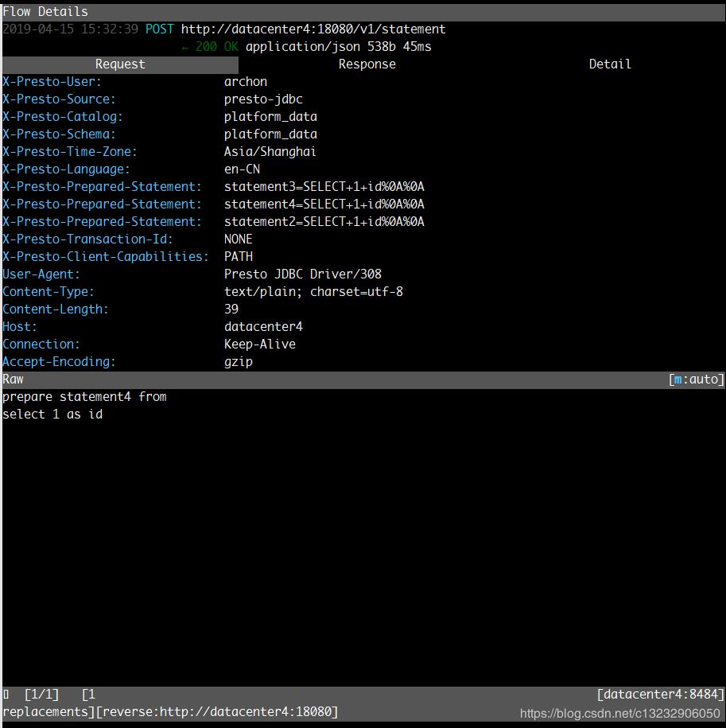Screen dimensions: 726x728
Task: Select the raw body text prepare statement4
Action: pos(83,396)
